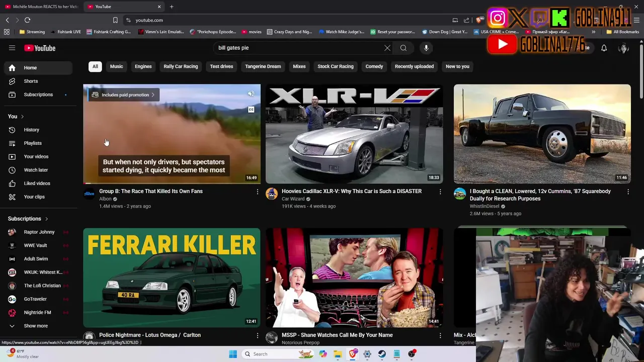Screen dimensions: 644x362
Task: Open the Fishtank LIVE bookmark
Action: [65, 32]
